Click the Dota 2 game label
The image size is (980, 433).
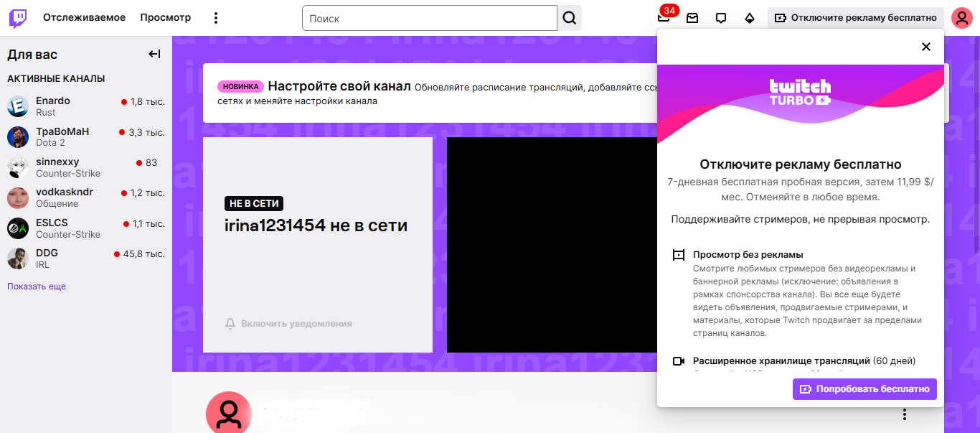coord(50,143)
